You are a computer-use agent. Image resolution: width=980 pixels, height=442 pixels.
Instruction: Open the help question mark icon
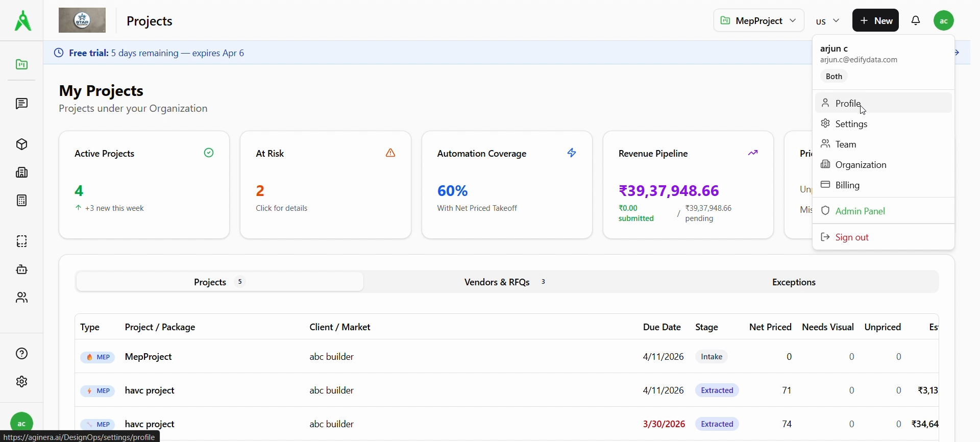click(x=21, y=354)
